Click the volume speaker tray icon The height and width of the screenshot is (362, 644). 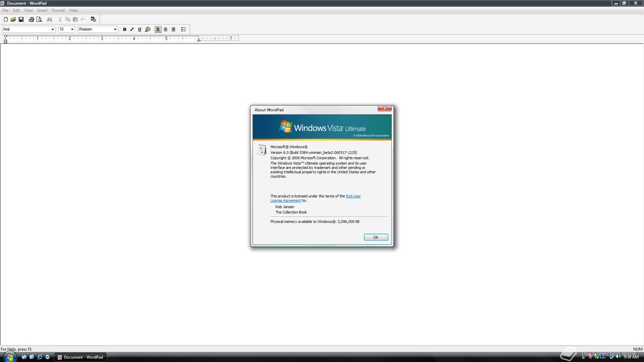[x=618, y=357]
